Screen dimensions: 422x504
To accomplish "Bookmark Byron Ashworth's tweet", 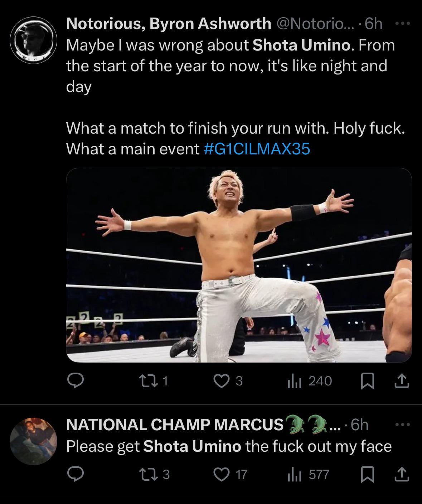I will [x=367, y=381].
